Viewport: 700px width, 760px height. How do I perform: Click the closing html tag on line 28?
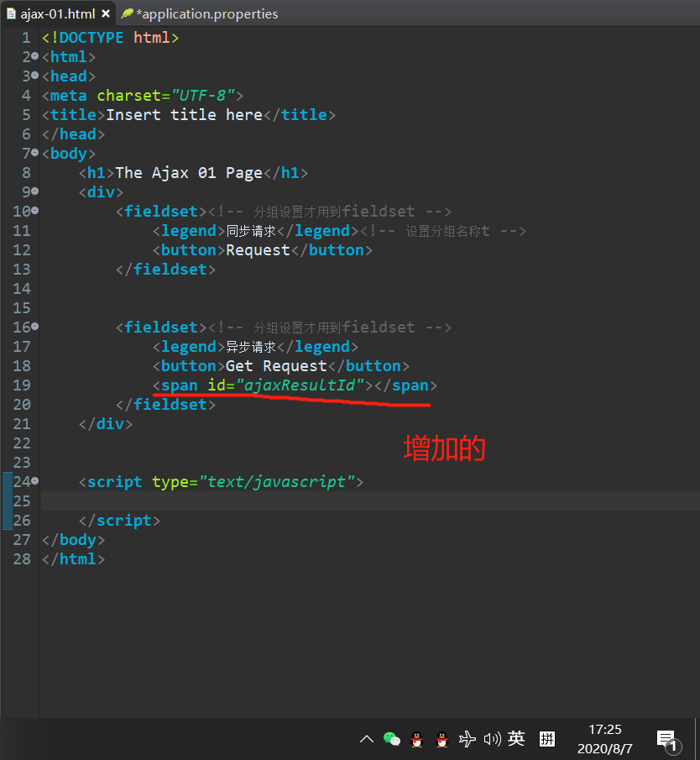[x=73, y=559]
